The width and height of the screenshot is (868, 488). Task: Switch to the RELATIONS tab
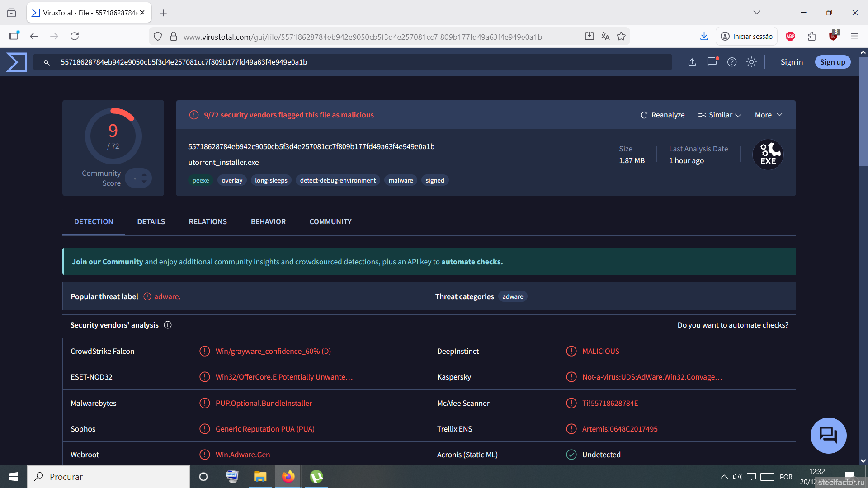(x=208, y=221)
